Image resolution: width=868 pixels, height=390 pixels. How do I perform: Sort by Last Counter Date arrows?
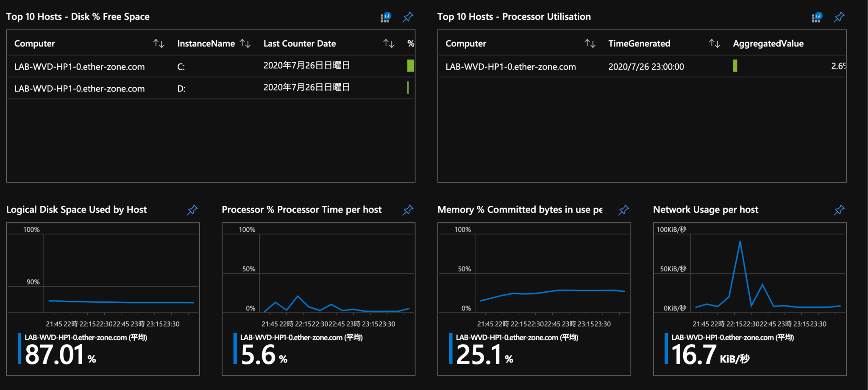tap(389, 43)
